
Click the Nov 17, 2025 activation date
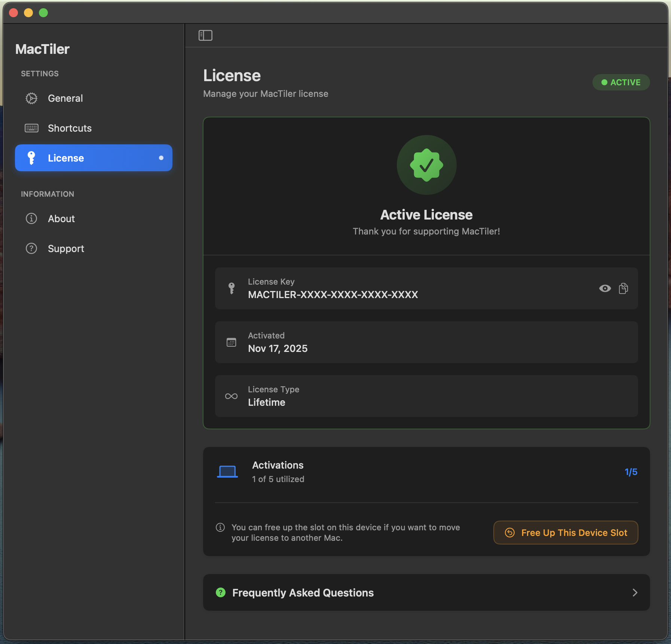click(278, 349)
